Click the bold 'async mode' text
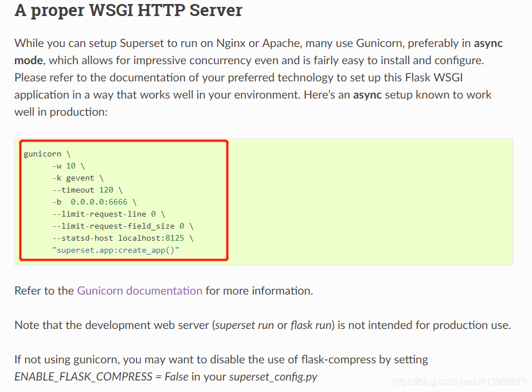Viewport: 532px width, 392px height. tap(259, 52)
